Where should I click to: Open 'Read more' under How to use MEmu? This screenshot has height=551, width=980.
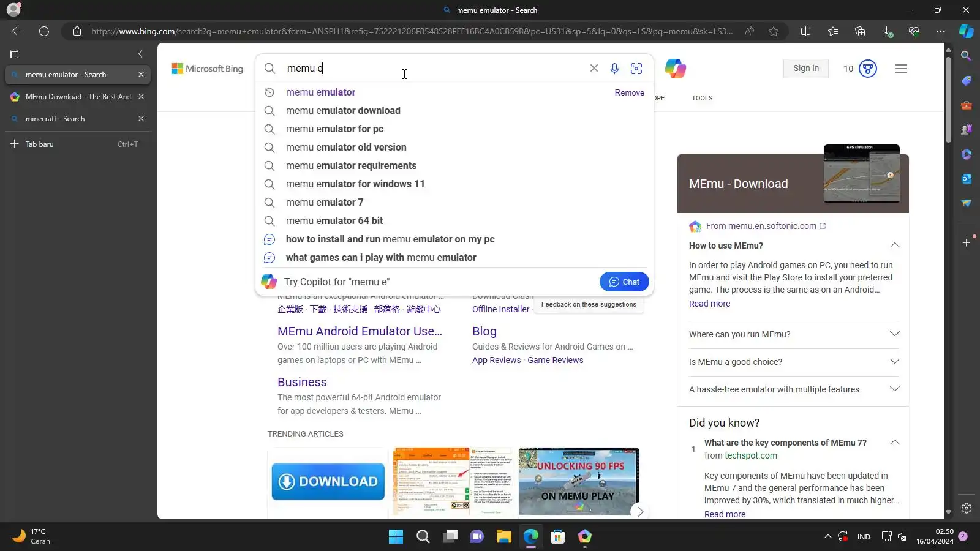tap(709, 304)
